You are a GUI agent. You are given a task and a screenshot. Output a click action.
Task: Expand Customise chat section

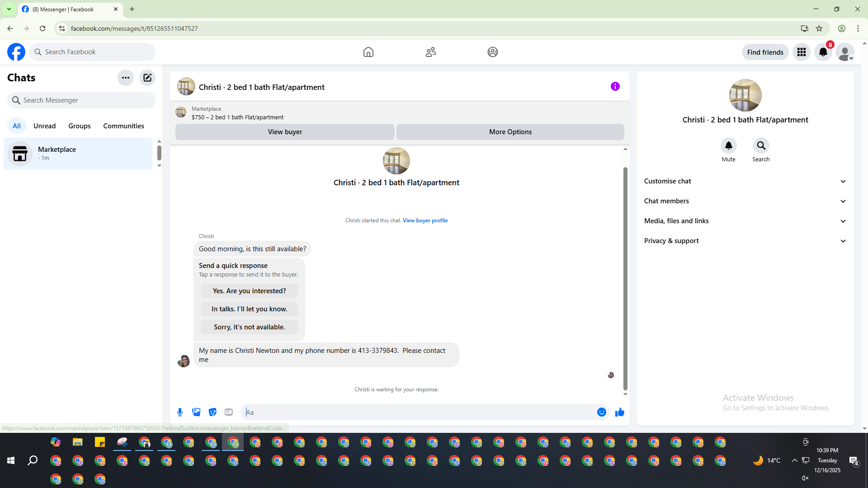click(x=745, y=181)
